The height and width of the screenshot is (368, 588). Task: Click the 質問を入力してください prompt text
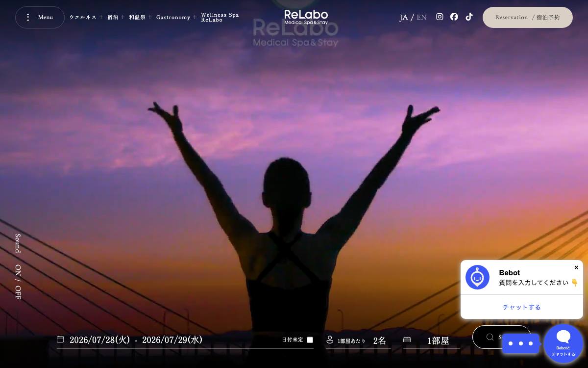tap(539, 283)
